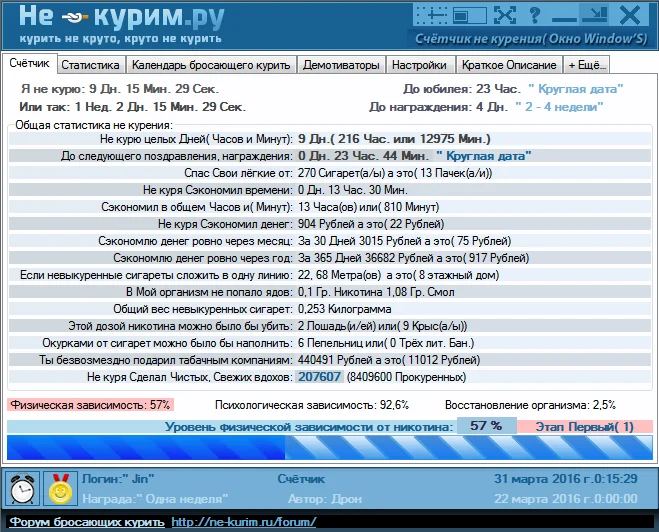Click 0 Дн. 13 Час. 30 Мин. value
The height and width of the screenshot is (532, 659).
353,190
